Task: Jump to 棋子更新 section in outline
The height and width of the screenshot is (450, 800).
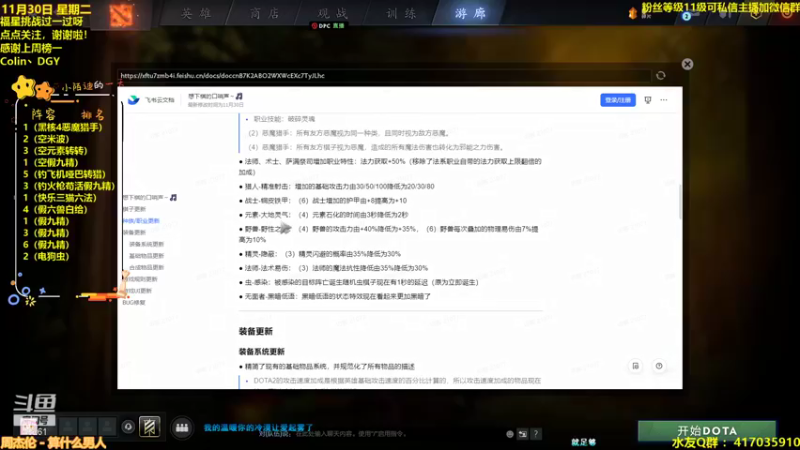Action: coord(134,209)
